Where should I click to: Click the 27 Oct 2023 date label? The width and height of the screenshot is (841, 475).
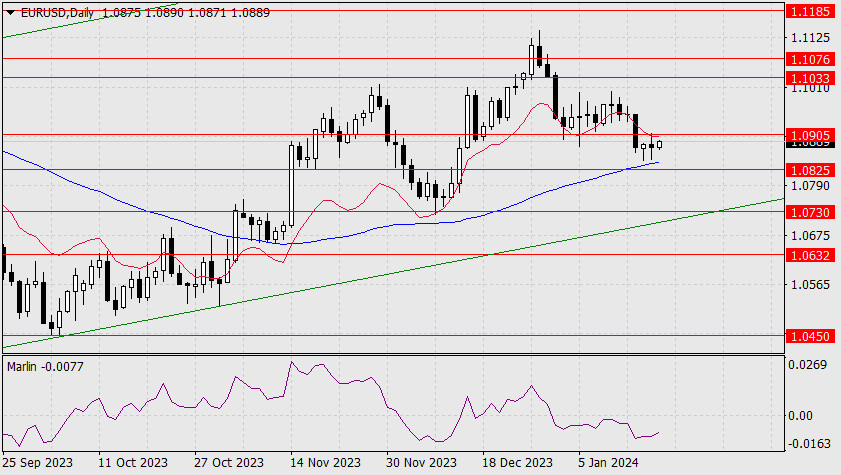click(229, 462)
